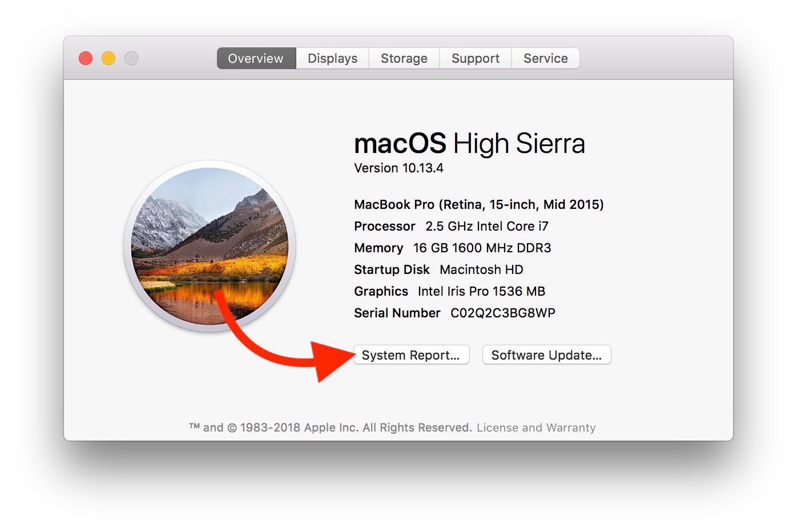This screenshot has width=797, height=532.
Task: Switch to the Displays tab
Action: pyautogui.click(x=332, y=58)
